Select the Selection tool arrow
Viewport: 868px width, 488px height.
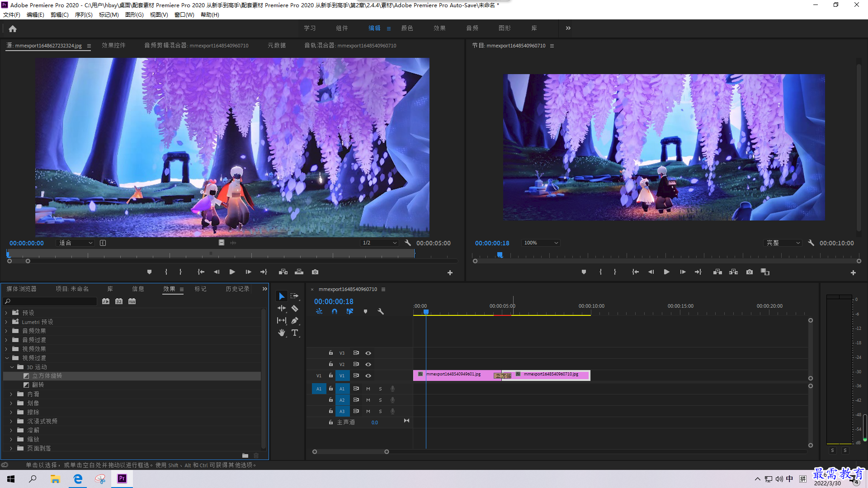[282, 296]
